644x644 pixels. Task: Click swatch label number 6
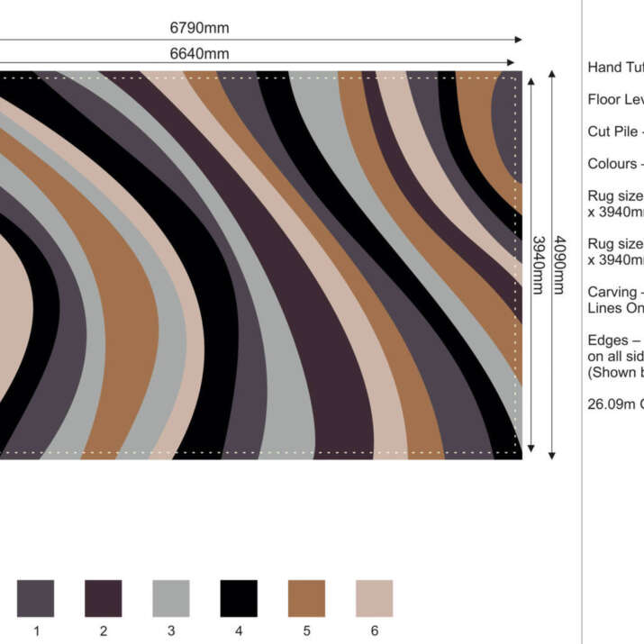click(x=375, y=630)
